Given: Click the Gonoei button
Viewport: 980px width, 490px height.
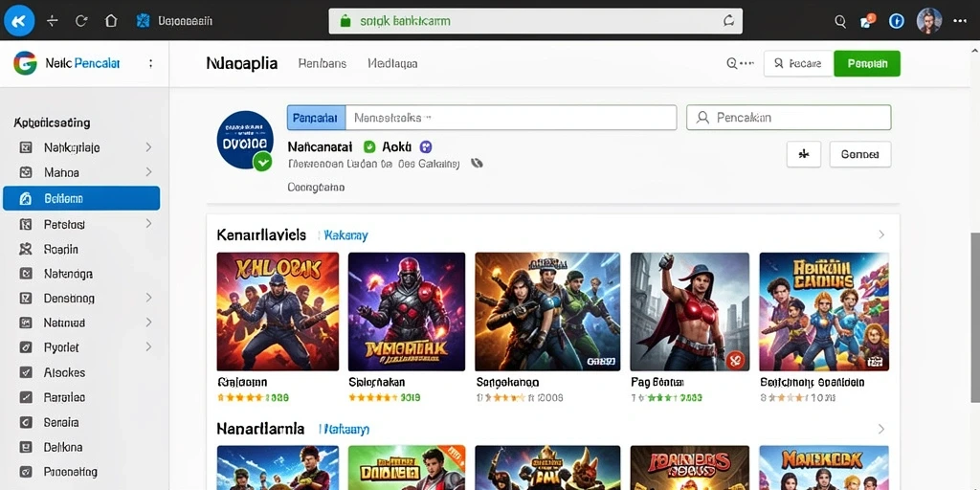Looking at the screenshot, I should [860, 154].
